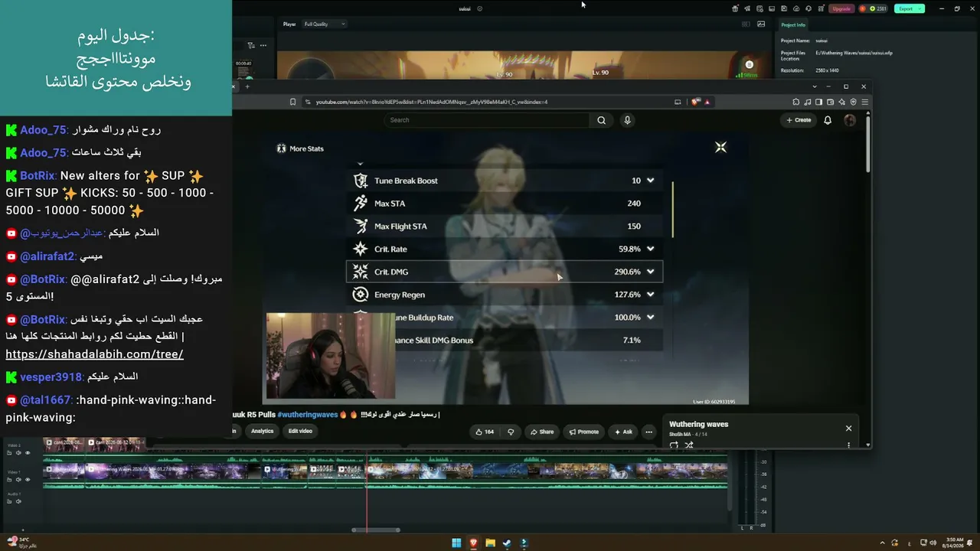Image resolution: width=980 pixels, height=551 pixels.
Task: Click the Promote button
Action: pyautogui.click(x=583, y=432)
